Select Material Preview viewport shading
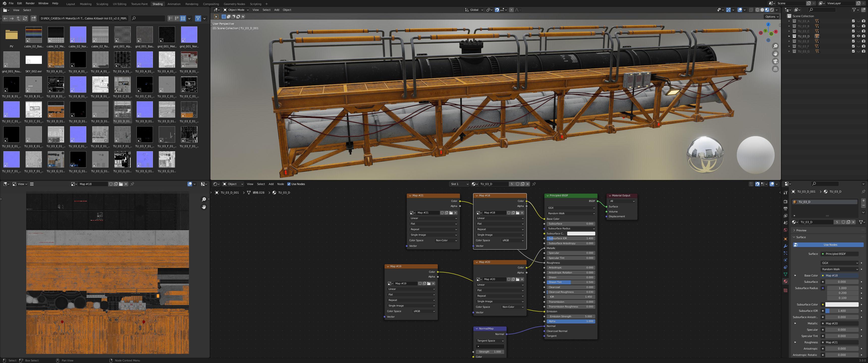868x363 pixels. click(767, 10)
